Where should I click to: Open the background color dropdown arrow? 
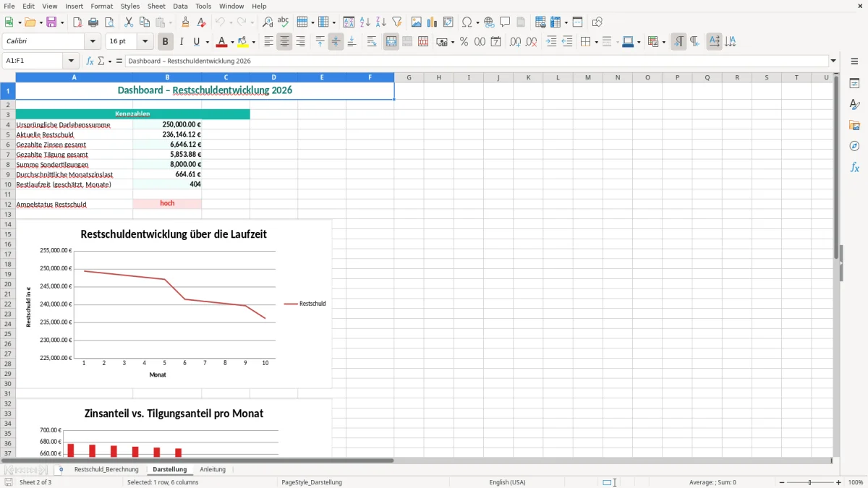point(254,42)
